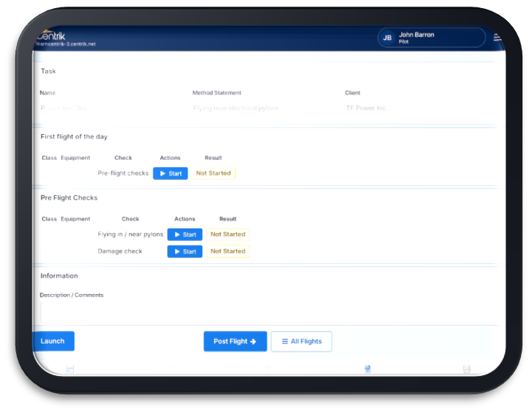Click the Method Statement field
This screenshot has height=412, width=532.
point(265,108)
